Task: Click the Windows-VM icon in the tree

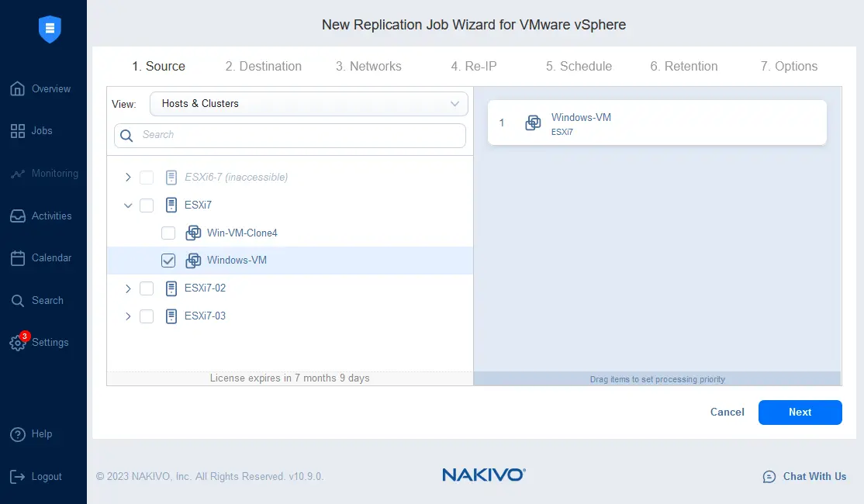Action: 193,261
